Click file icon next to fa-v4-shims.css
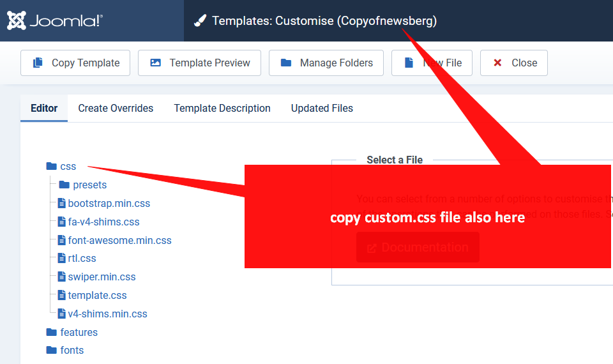Image resolution: width=613 pixels, height=364 pixels. (62, 222)
